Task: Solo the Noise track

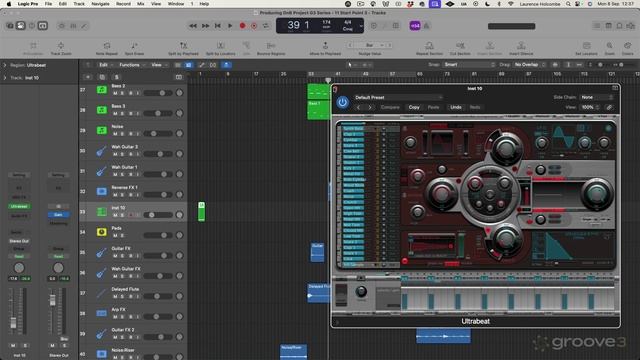Action: [x=122, y=134]
